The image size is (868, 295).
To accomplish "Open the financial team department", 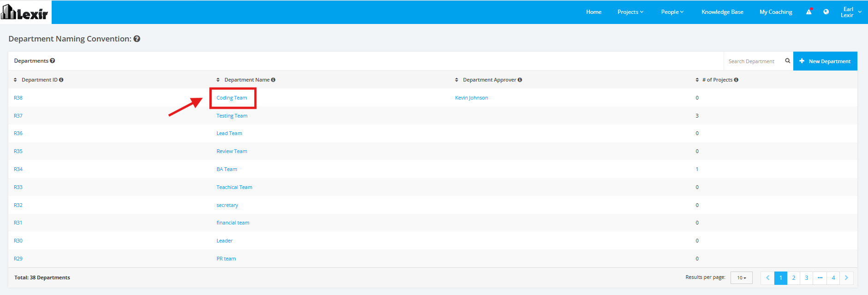I will (x=233, y=223).
